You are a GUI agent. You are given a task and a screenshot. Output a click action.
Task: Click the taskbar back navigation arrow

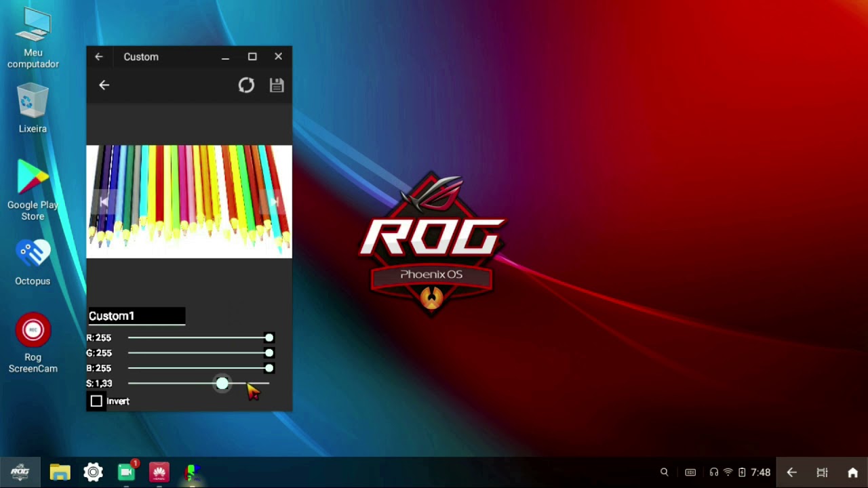point(791,472)
